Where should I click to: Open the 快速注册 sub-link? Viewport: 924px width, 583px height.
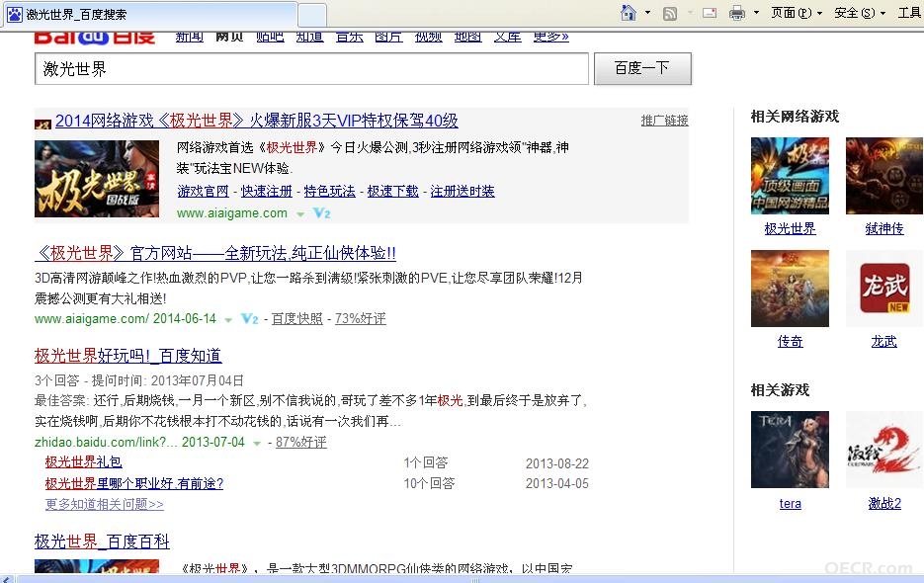click(x=267, y=192)
